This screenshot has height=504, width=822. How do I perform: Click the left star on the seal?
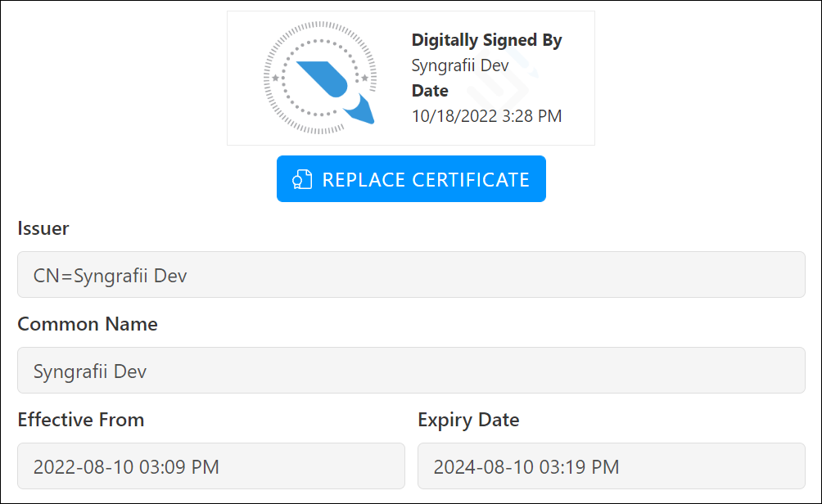pyautogui.click(x=275, y=78)
